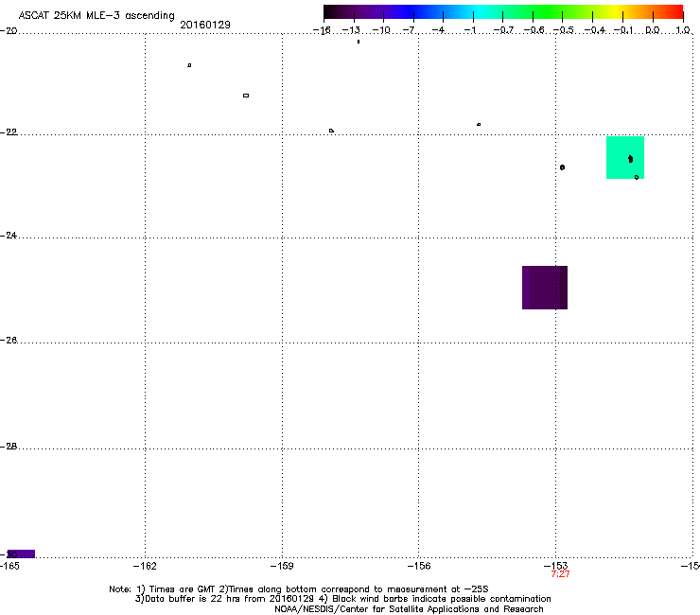Click the red 7:27 swath time label
The image size is (700, 615).
pyautogui.click(x=560, y=574)
